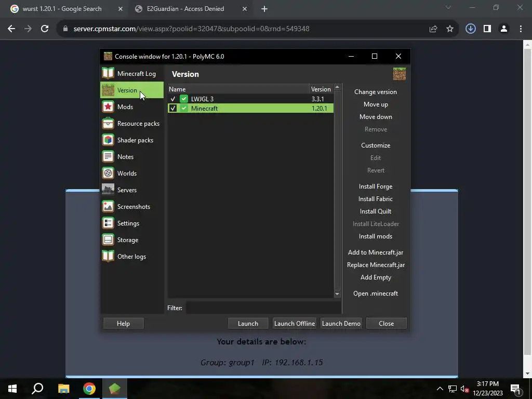This screenshot has width=532, height=399.
Task: Open the notification center icon
Action: coord(516,389)
